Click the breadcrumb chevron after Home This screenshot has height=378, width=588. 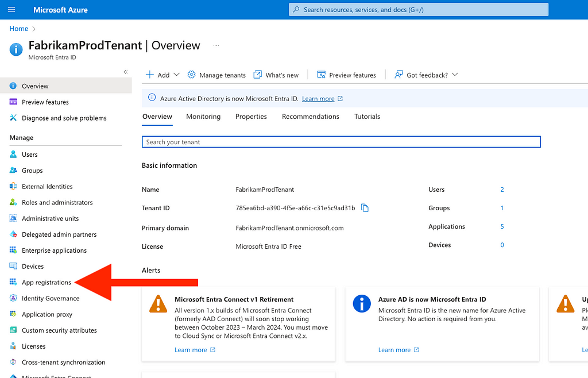coord(34,29)
